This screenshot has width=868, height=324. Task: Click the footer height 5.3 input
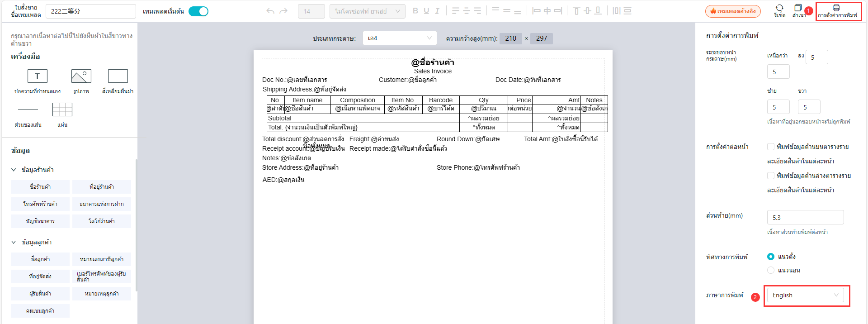[806, 217]
